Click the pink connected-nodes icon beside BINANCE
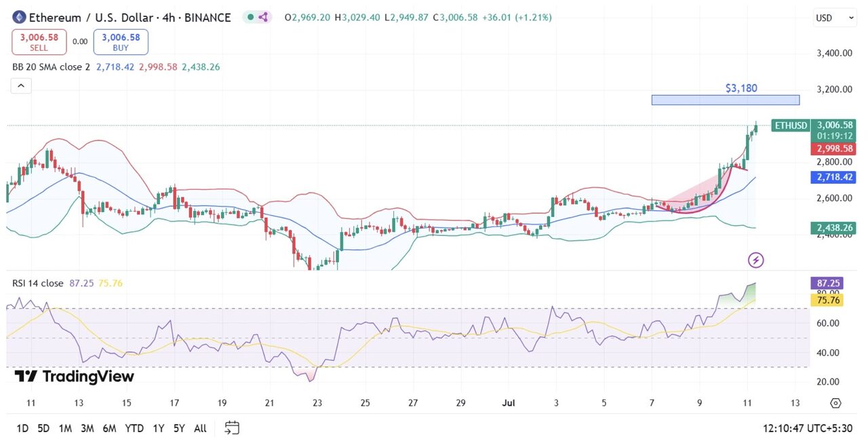 coord(263,18)
